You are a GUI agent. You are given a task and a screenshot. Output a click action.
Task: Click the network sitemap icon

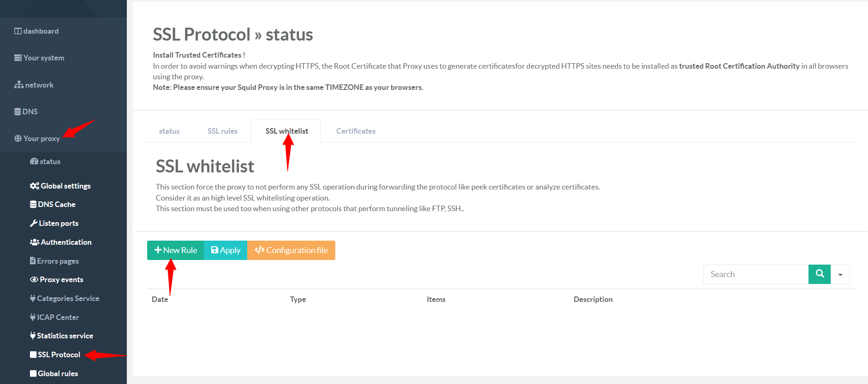click(19, 85)
